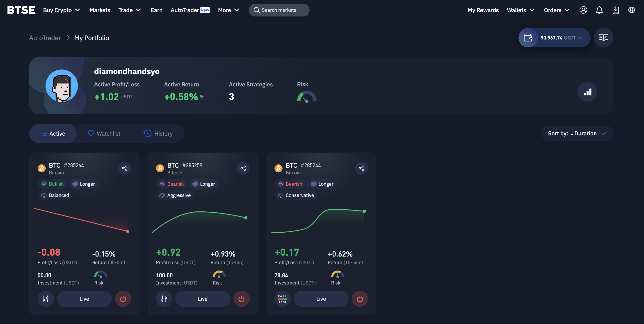This screenshot has width=644, height=324.
Task: Share BTC strategy #285264
Action: [x=125, y=168]
